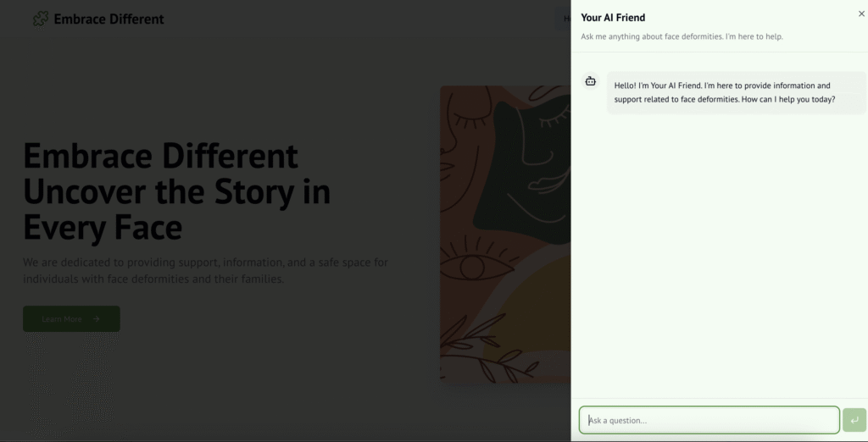
Task: Click the Ask me anything subtitle text
Action: click(682, 36)
